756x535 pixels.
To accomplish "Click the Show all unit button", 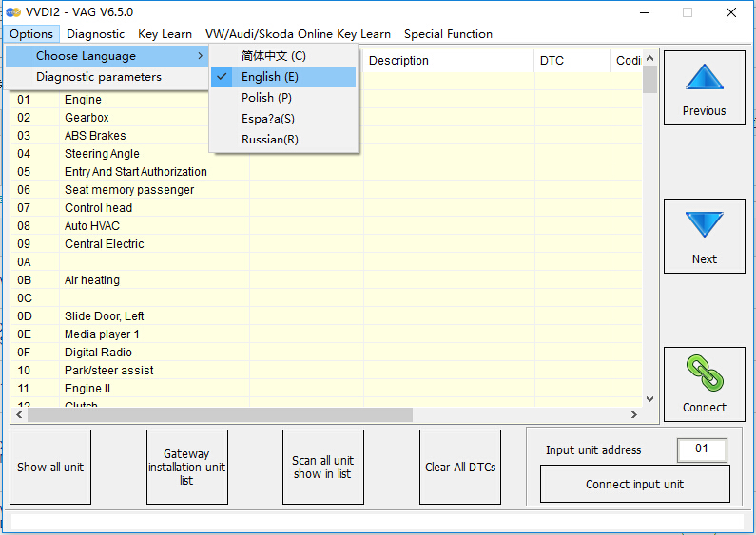I will [50, 468].
